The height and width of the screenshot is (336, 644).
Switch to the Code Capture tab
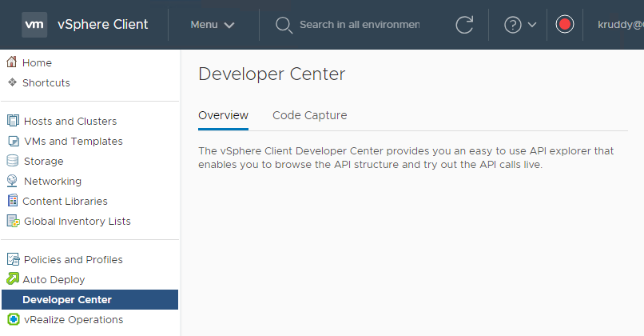point(309,115)
